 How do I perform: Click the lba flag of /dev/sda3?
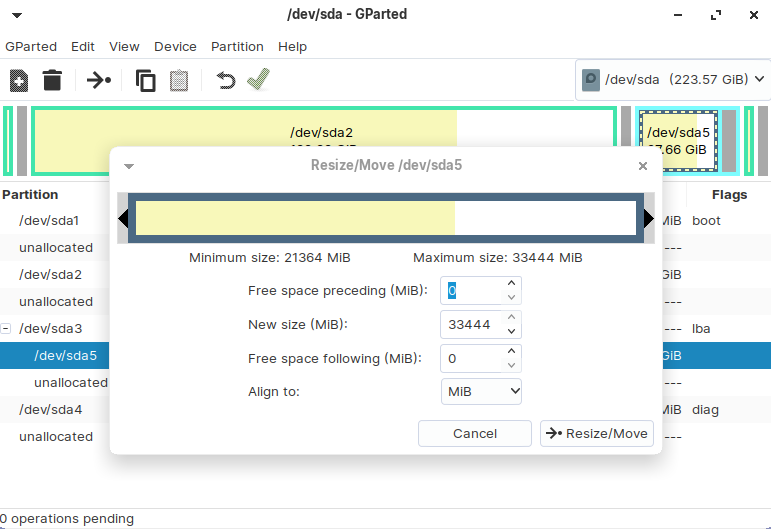(701, 328)
